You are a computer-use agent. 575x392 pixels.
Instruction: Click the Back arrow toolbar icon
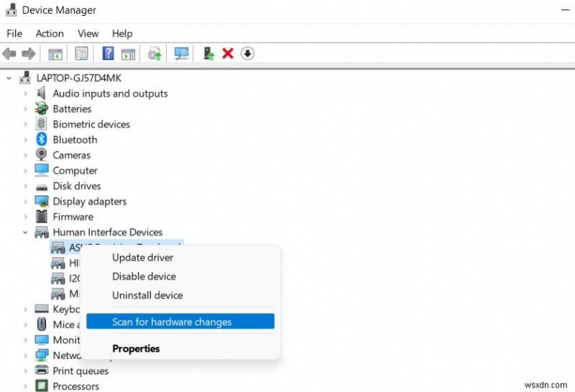9,54
